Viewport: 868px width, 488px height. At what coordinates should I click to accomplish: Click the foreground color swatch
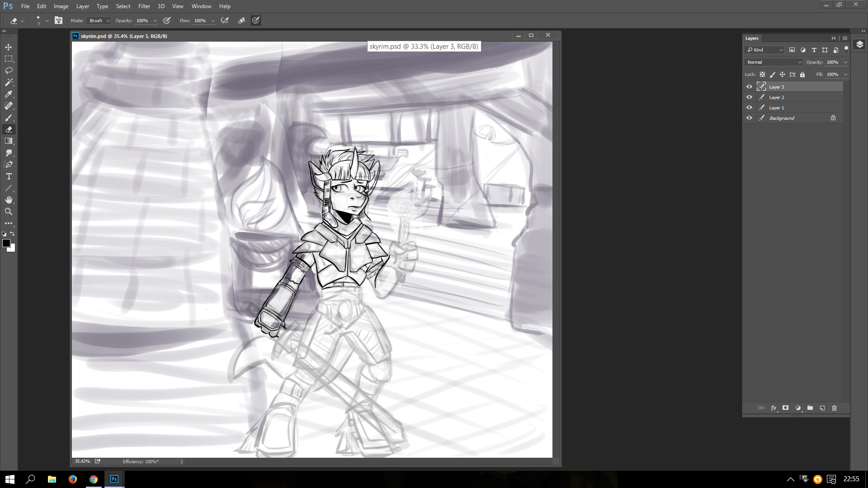pyautogui.click(x=6, y=244)
